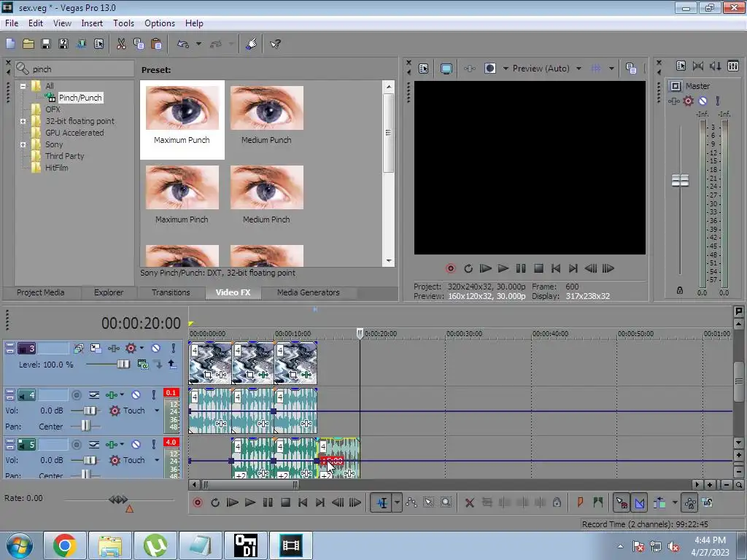Click the Copy icon in toolbar
The width and height of the screenshot is (747, 560).
pos(139,44)
